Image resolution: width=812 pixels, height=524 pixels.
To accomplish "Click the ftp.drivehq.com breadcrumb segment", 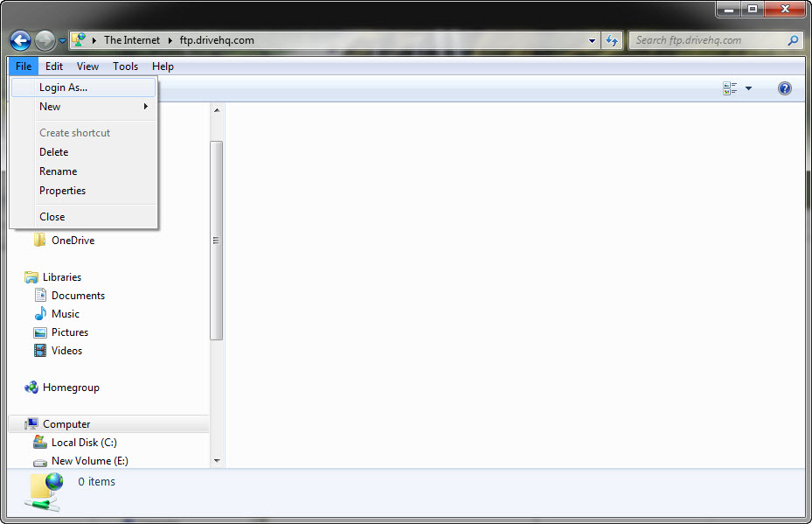I will pos(215,40).
